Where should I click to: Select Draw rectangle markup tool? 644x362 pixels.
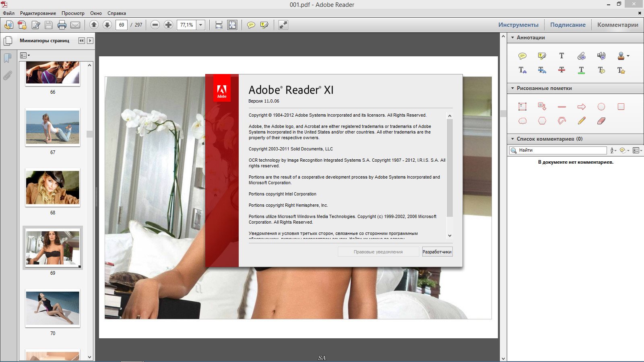(621, 107)
